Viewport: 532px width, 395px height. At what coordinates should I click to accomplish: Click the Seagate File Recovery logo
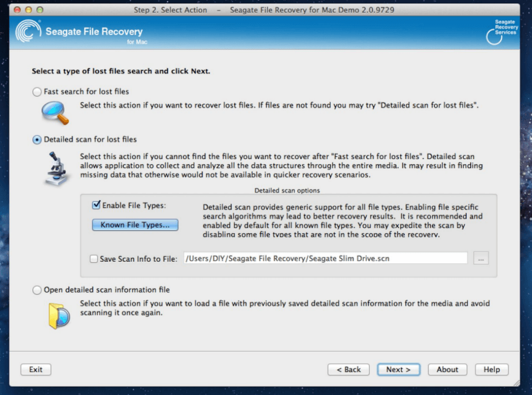point(79,33)
